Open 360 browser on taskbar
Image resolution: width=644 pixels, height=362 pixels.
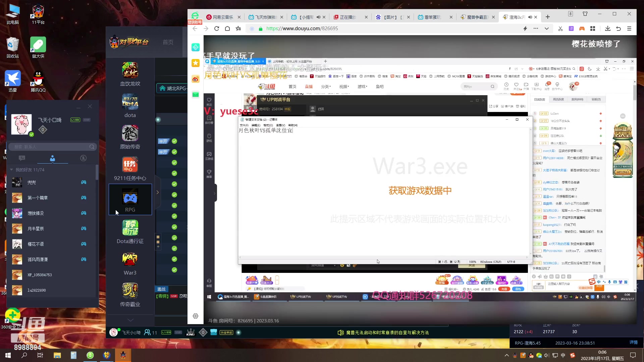tap(90, 355)
